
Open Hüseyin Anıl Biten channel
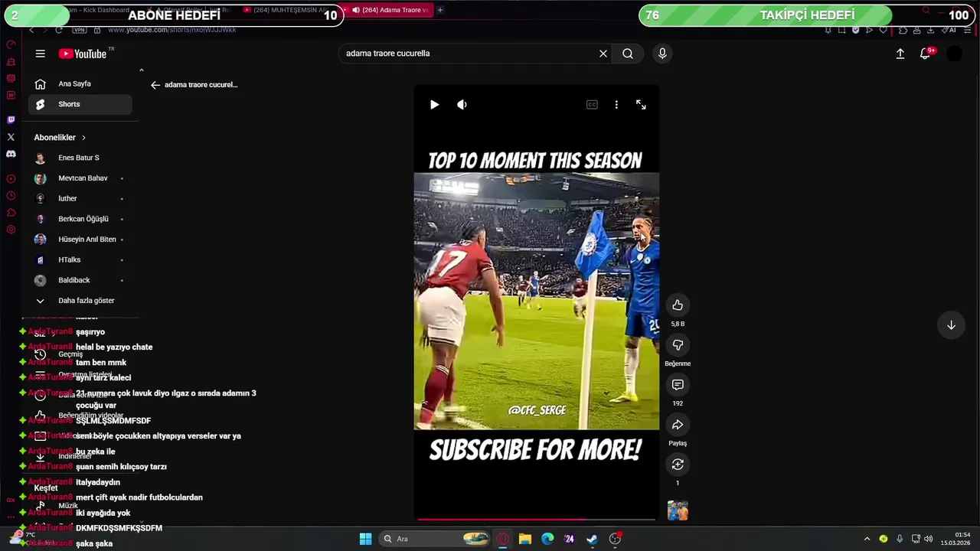coord(80,240)
